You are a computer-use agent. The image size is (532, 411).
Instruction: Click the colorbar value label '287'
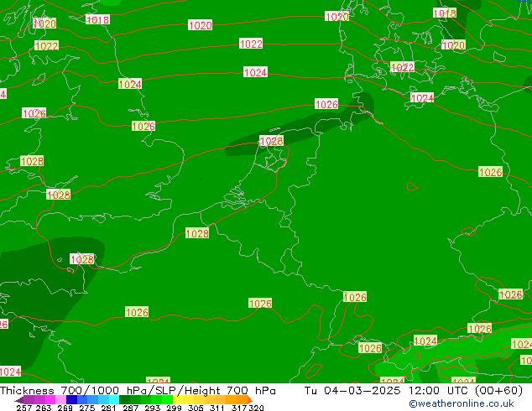point(131,408)
